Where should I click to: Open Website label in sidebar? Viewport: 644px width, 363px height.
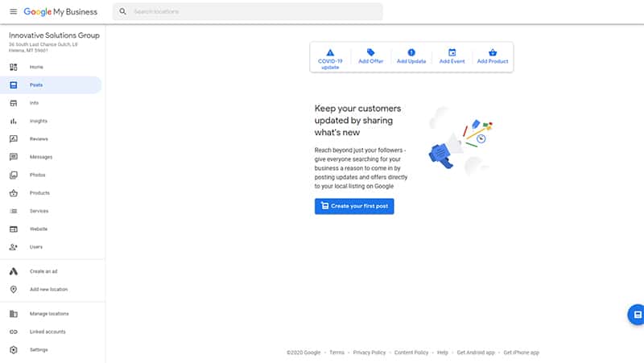[x=39, y=229]
